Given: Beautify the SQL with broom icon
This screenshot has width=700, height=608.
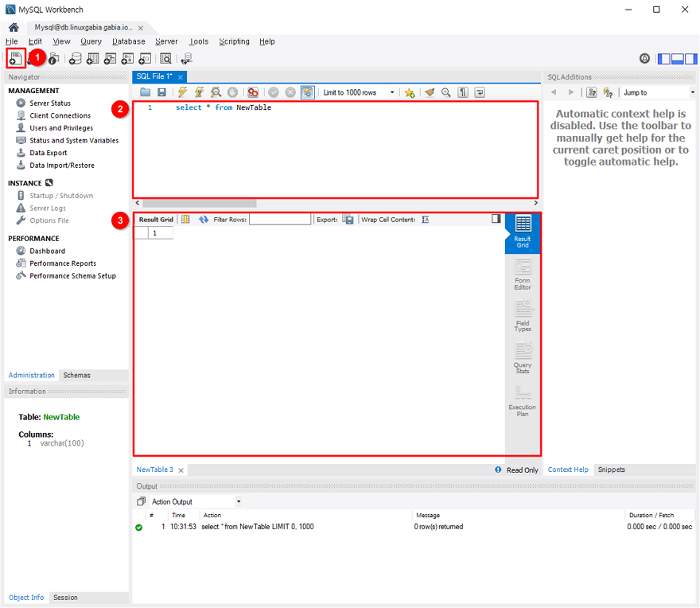Looking at the screenshot, I should pos(430,92).
